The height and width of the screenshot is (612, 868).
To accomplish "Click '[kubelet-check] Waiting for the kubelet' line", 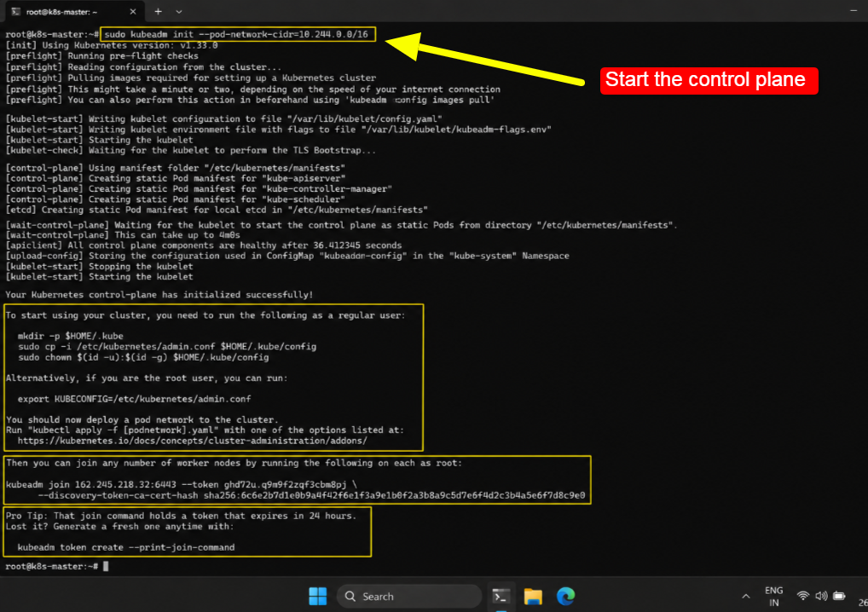I will (190, 151).
